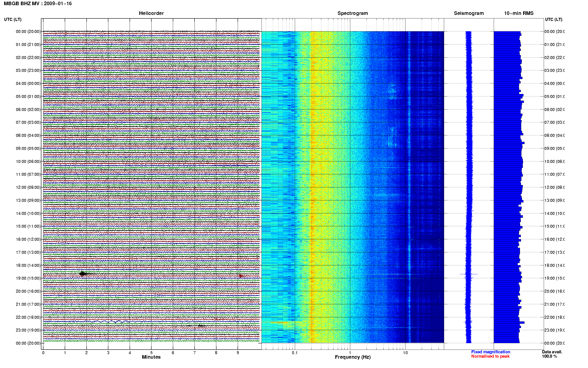The image size is (588, 368).
Task: Click the "10-min RMS" panel heading
Action: [519, 13]
